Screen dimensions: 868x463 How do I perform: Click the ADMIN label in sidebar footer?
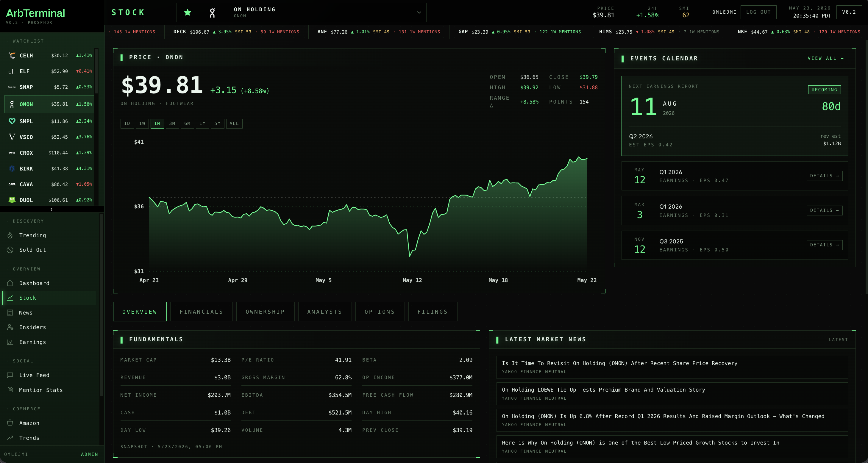click(x=89, y=454)
